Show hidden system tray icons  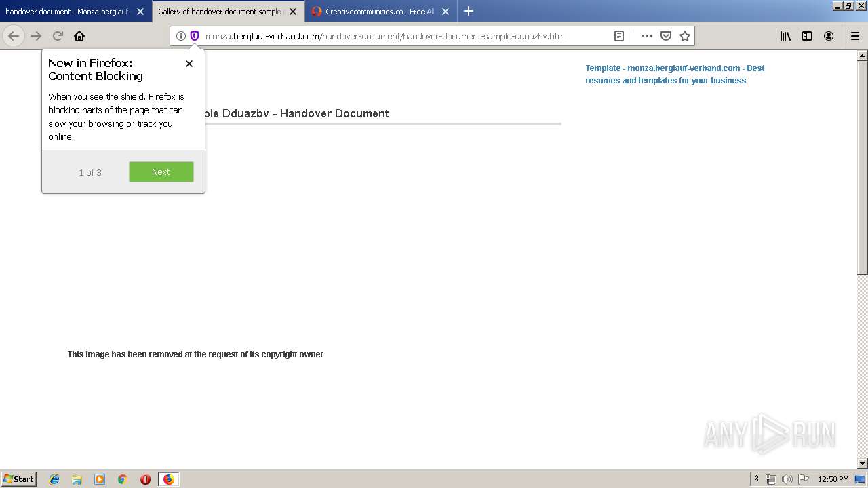756,479
